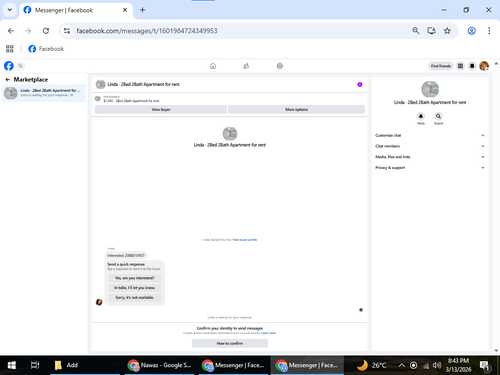Open the notifications bell in header

[472, 66]
